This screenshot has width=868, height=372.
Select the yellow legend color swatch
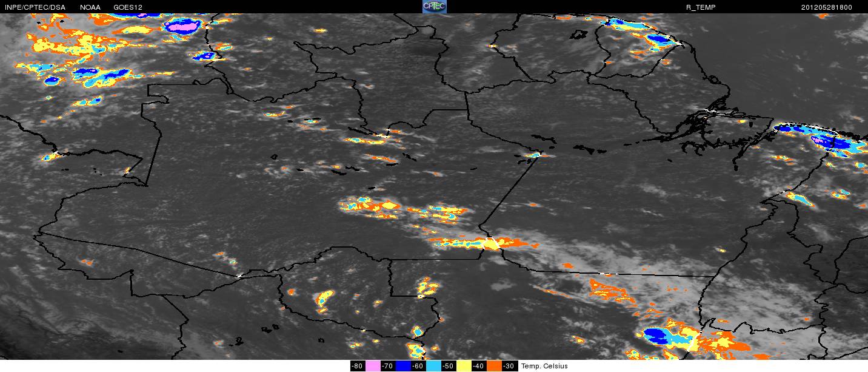464,366
